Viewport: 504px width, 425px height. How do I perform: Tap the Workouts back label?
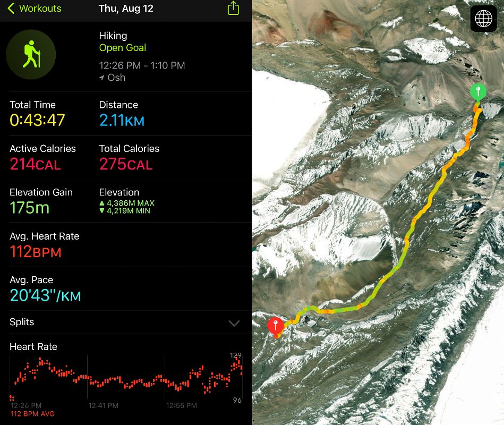coord(40,8)
